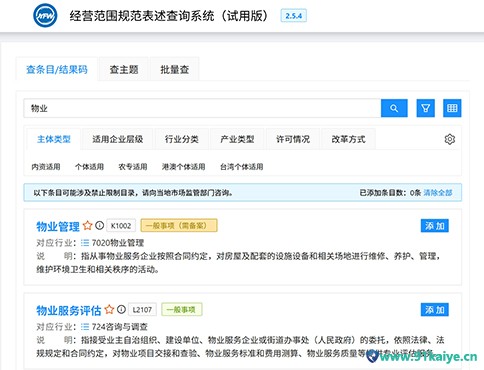Screen dimensions: 484x370
Task: Switch to grid table view icon
Action: 452,108
